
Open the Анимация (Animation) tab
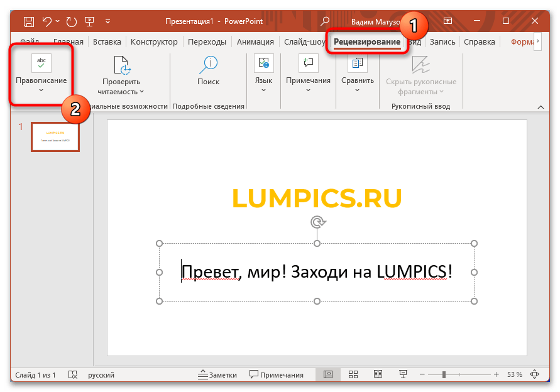click(255, 42)
